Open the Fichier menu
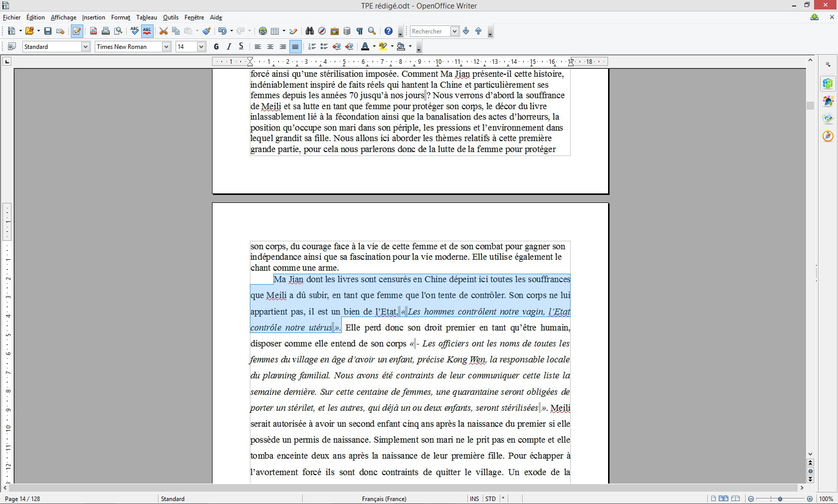 point(12,17)
